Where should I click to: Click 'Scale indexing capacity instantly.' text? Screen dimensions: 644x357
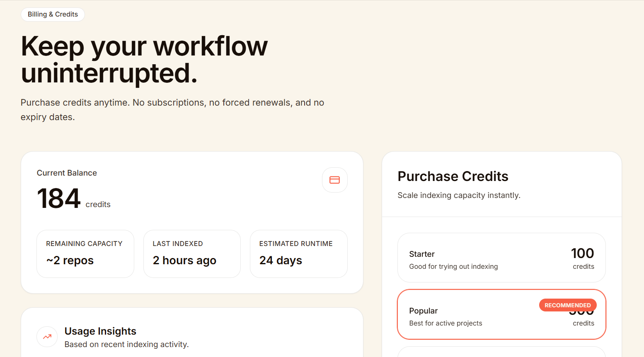459,195
